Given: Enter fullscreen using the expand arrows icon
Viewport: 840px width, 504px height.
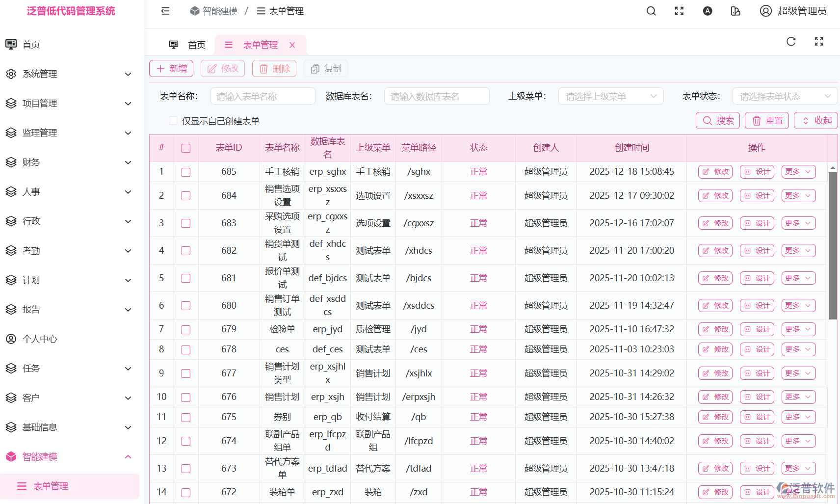Looking at the screenshot, I should click(x=679, y=11).
